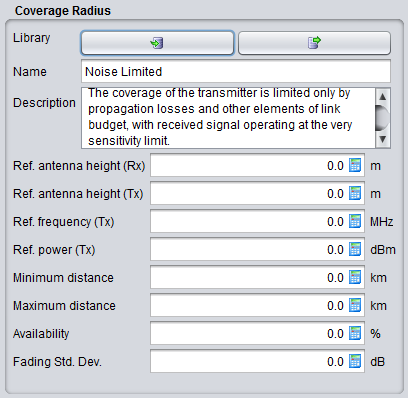Click the % unit label
The image size is (408, 398).
point(375,334)
